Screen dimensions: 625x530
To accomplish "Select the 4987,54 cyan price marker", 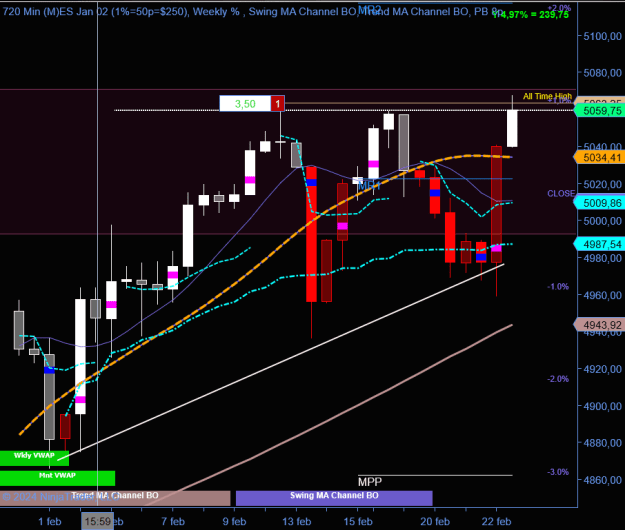I will tap(599, 244).
